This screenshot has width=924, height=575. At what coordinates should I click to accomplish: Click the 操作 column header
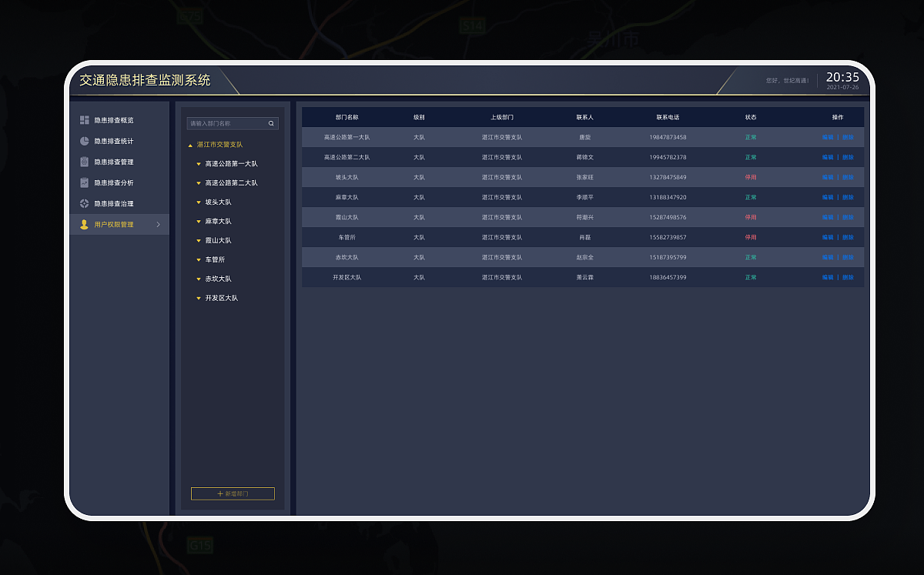[838, 117]
